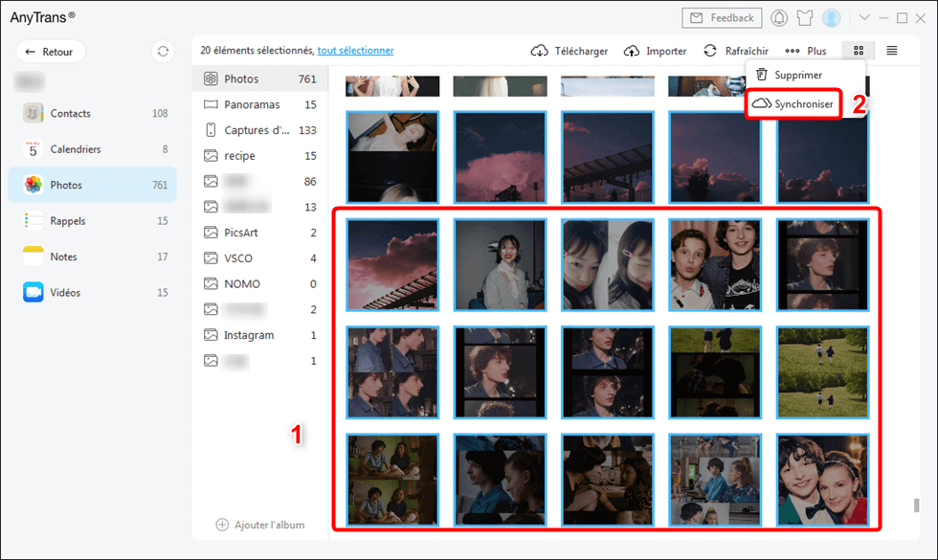Select thumbnail of woman in white jacket

point(500,265)
